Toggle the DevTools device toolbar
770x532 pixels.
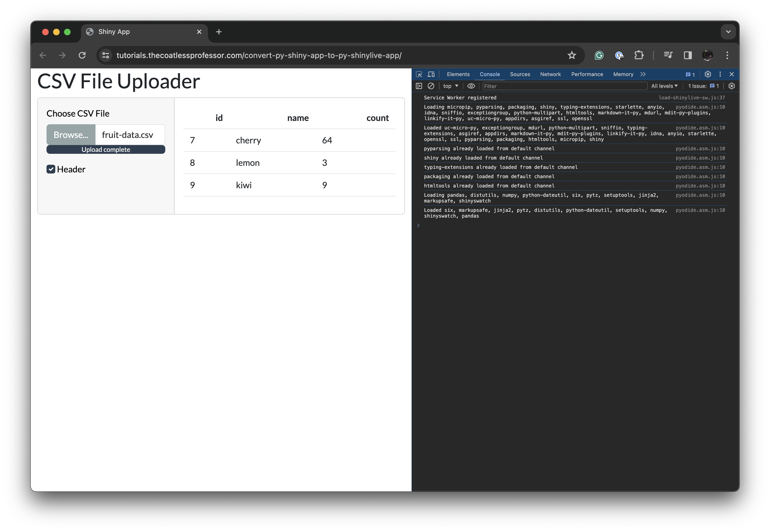431,74
